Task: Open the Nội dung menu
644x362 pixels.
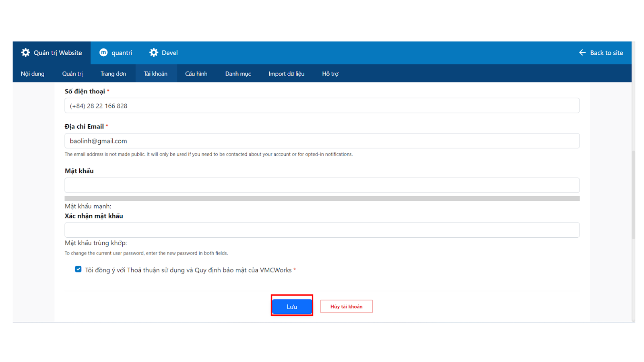Action: pyautogui.click(x=33, y=74)
